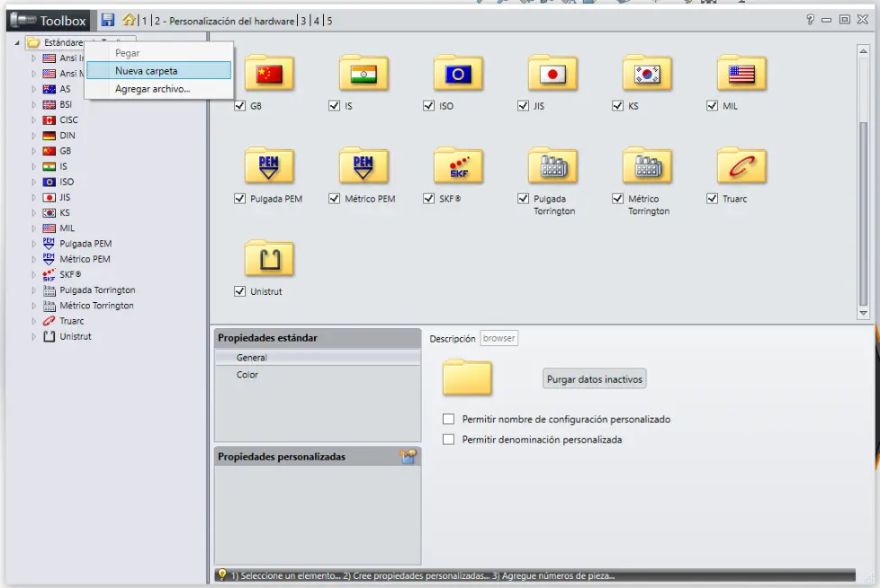The height and width of the screenshot is (588, 880).
Task: Click the help question mark icon
Action: click(x=810, y=20)
